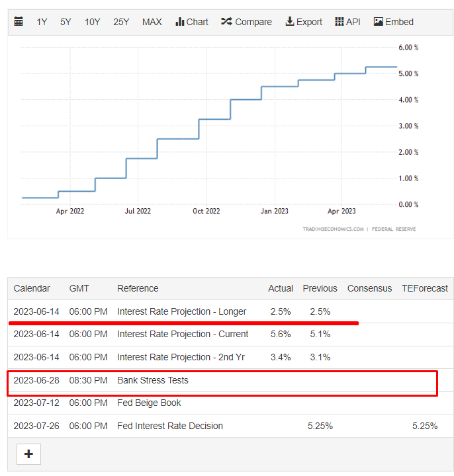
Task: Click the Embed image icon button
Action: click(x=393, y=22)
